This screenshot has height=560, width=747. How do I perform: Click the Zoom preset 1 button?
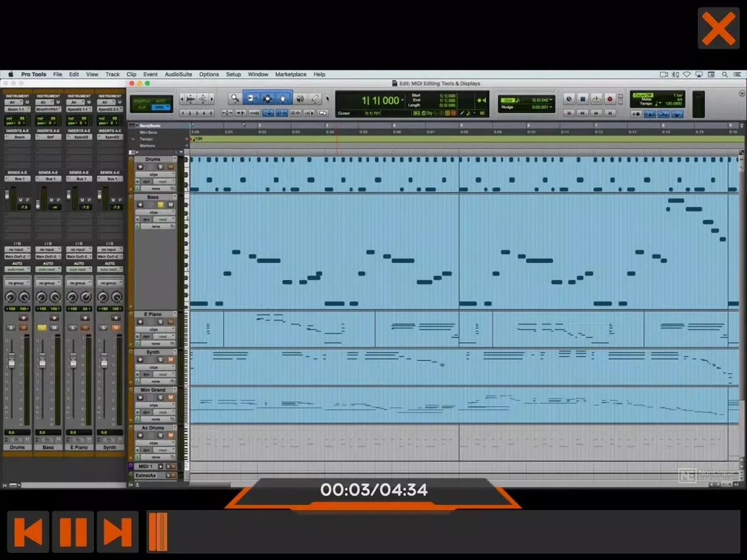(182, 113)
